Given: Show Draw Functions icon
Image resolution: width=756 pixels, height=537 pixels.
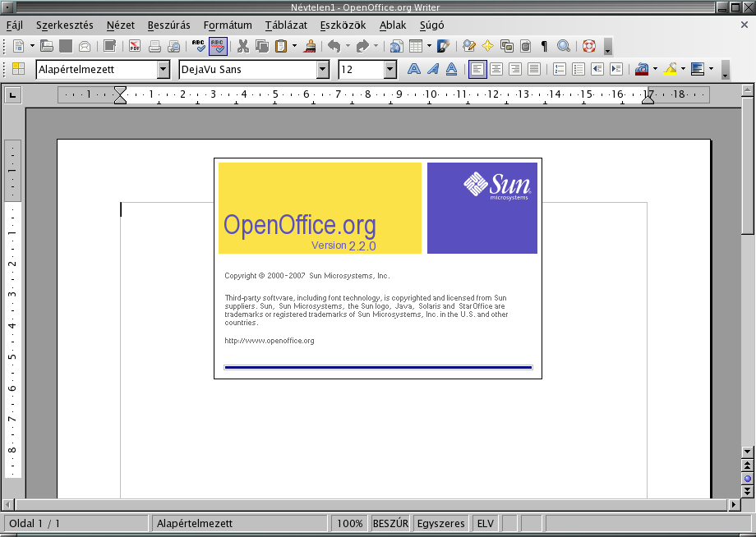Looking at the screenshot, I should point(444,46).
